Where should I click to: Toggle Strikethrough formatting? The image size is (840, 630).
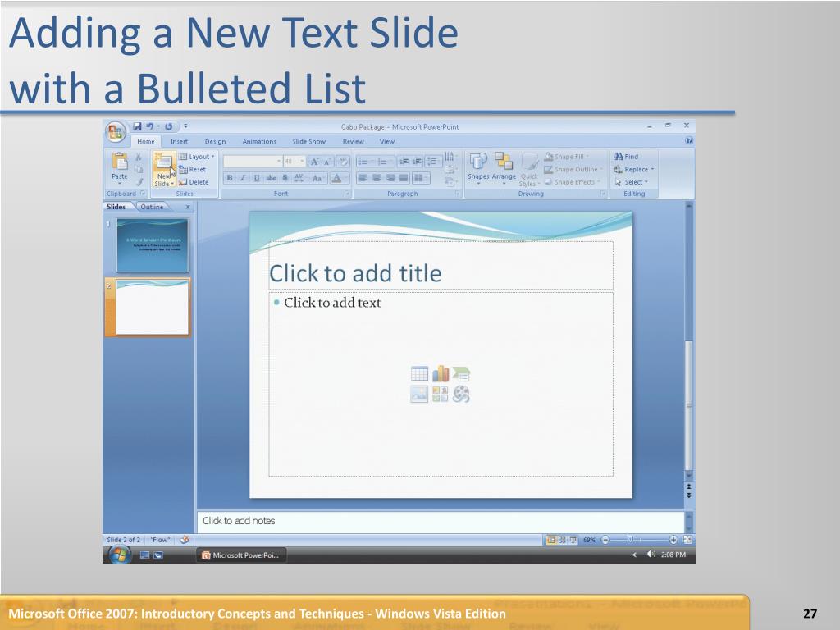271,178
